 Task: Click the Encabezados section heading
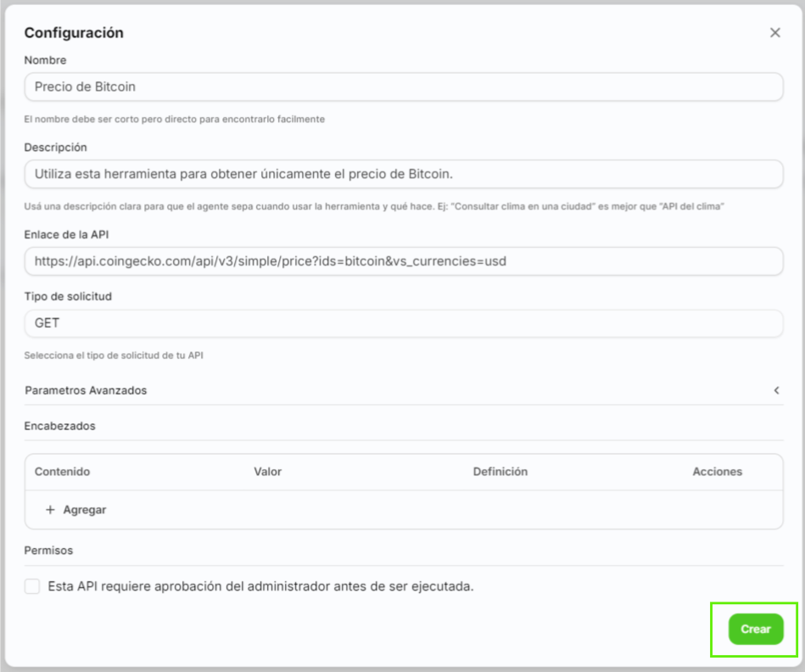coord(59,426)
